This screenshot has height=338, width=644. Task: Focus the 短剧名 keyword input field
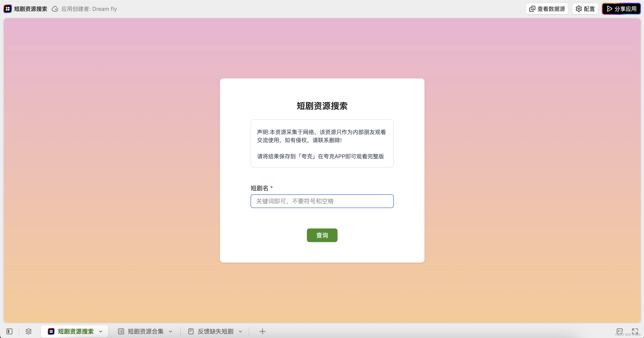(322, 201)
